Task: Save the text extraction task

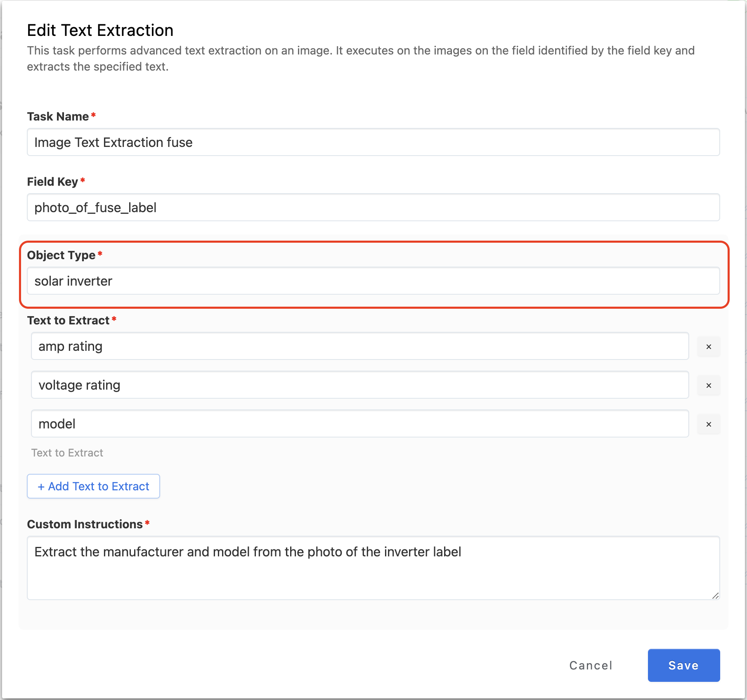Action: pyautogui.click(x=683, y=665)
